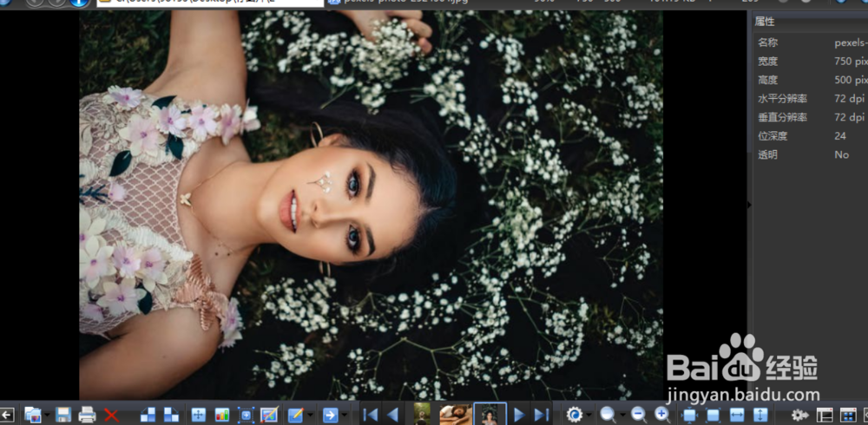This screenshot has height=425, width=868.
Task: Click the pencil edit icon
Action: 296,415
